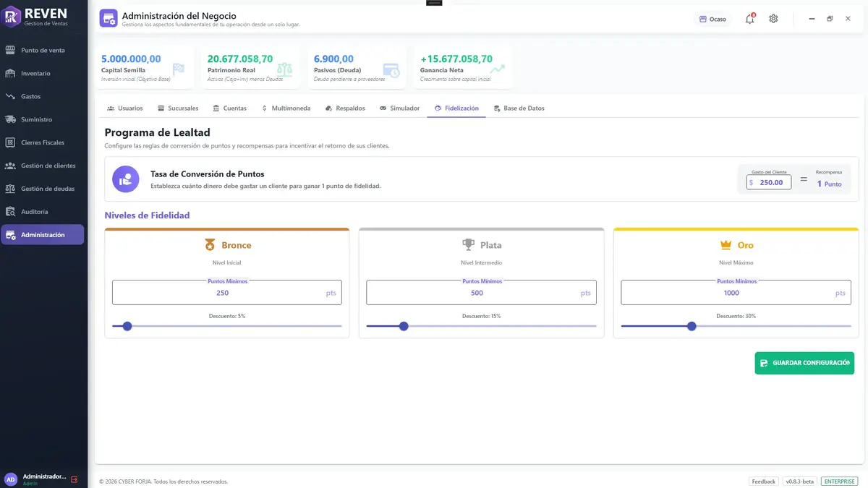Click the Capital Semilla value 5.000.000,00
Screen dimensions: 868x488
click(131, 59)
